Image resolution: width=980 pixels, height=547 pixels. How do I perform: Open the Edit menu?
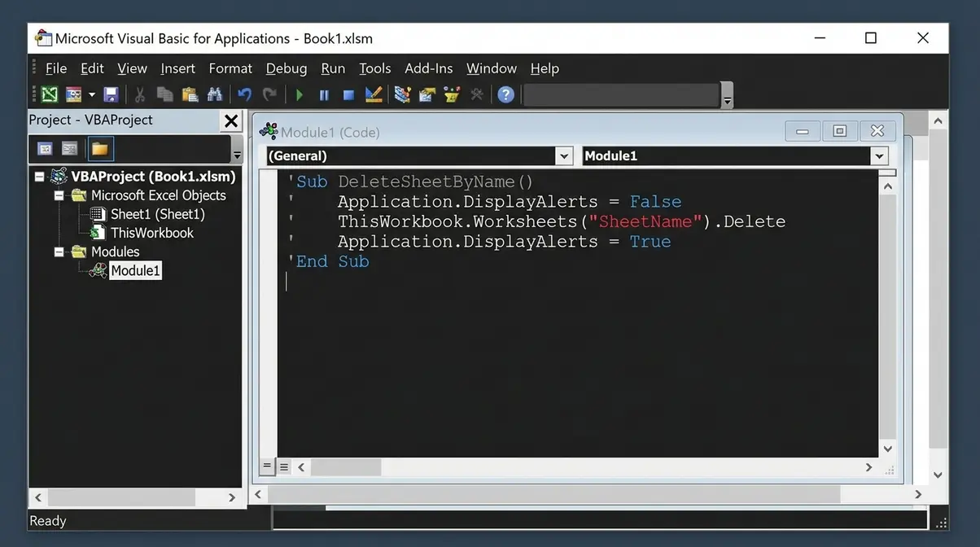tap(92, 68)
